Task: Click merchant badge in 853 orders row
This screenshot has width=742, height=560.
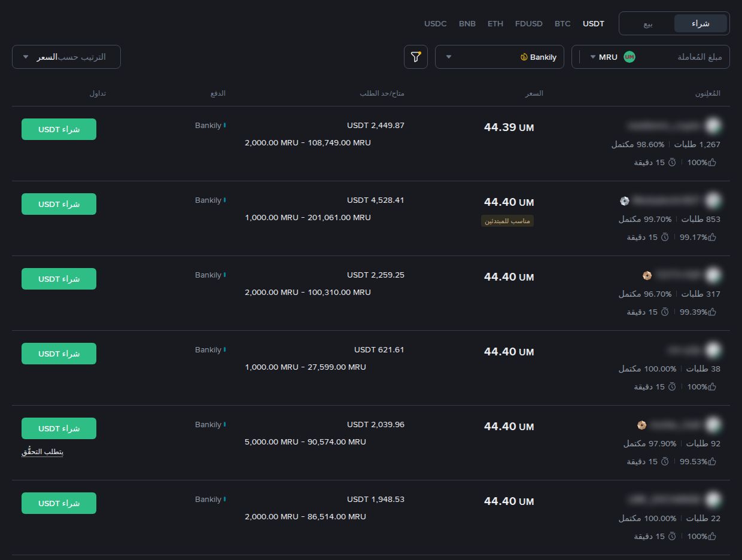Action: coord(625,200)
